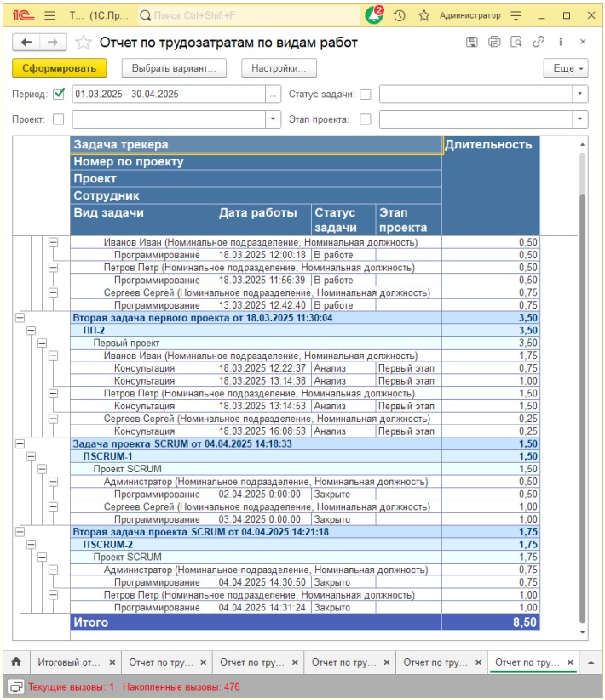Open the service settings lines icon
The image size is (605, 700).
pyautogui.click(x=516, y=15)
